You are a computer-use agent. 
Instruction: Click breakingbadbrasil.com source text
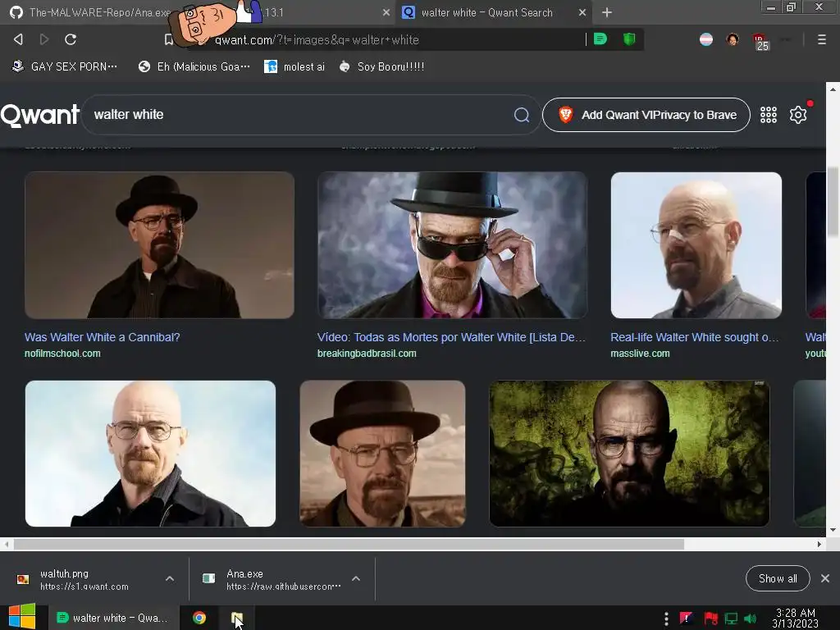click(367, 353)
